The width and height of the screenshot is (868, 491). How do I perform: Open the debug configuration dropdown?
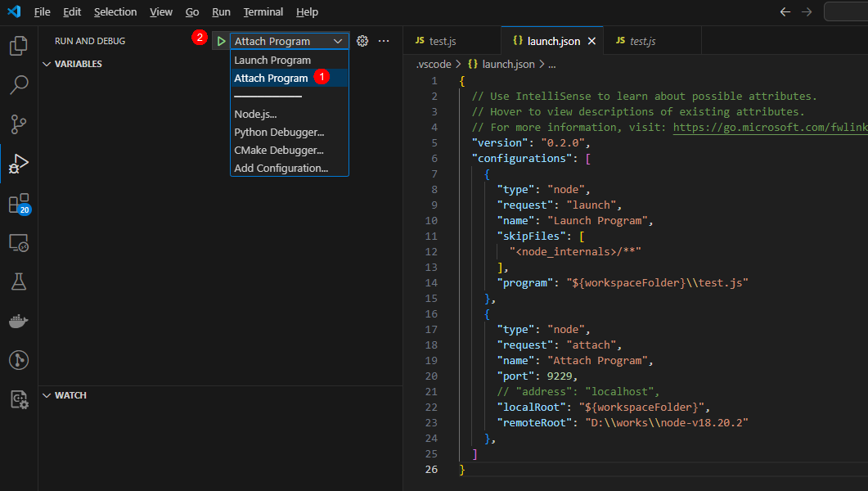click(x=289, y=41)
